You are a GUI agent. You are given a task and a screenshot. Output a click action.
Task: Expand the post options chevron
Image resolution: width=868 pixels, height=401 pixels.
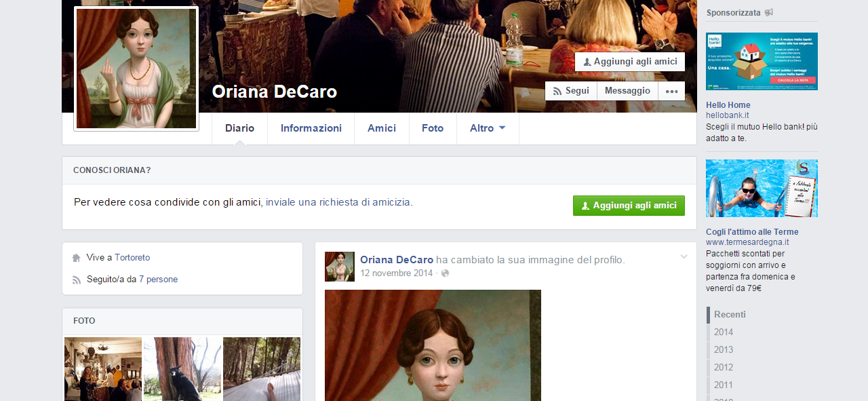click(684, 256)
